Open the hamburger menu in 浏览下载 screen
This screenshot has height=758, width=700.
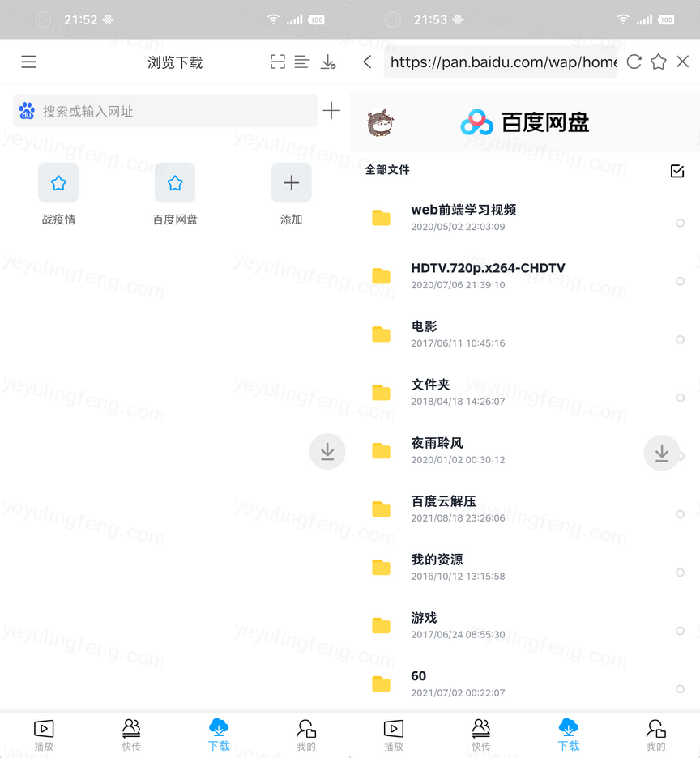[28, 62]
